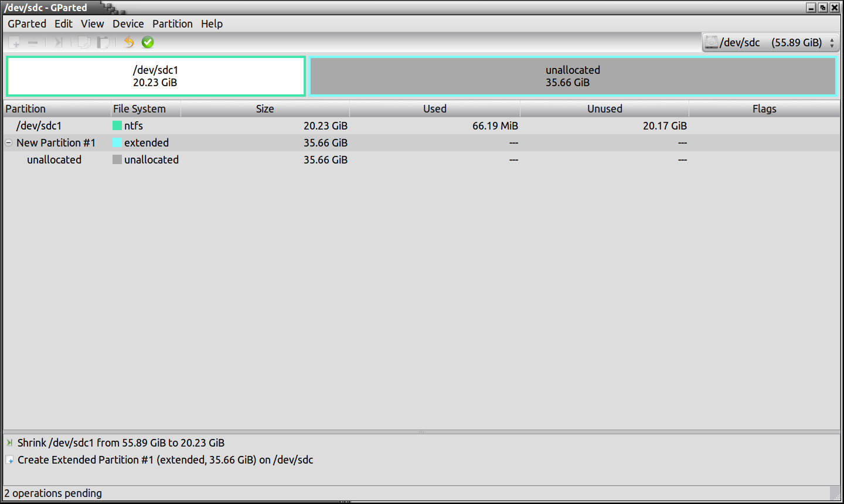Click the Paste partition toolbar icon
The width and height of the screenshot is (844, 504).
tap(103, 42)
